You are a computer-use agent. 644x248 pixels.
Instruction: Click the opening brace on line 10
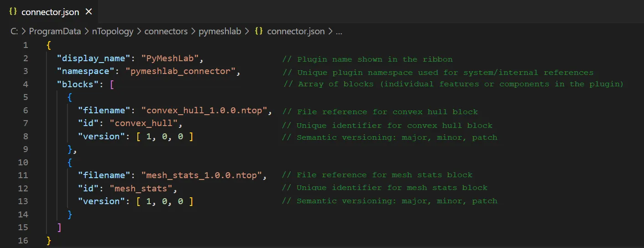pyautogui.click(x=70, y=162)
